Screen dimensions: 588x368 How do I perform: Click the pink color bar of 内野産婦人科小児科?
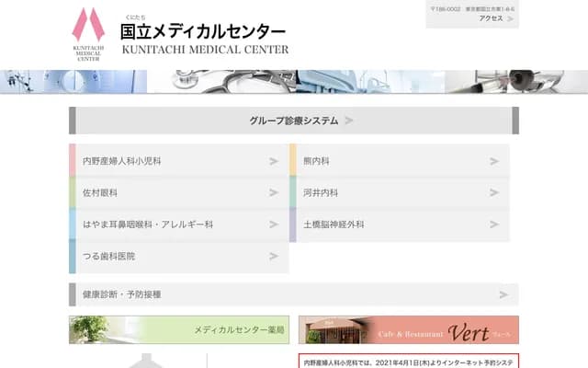(x=73, y=160)
